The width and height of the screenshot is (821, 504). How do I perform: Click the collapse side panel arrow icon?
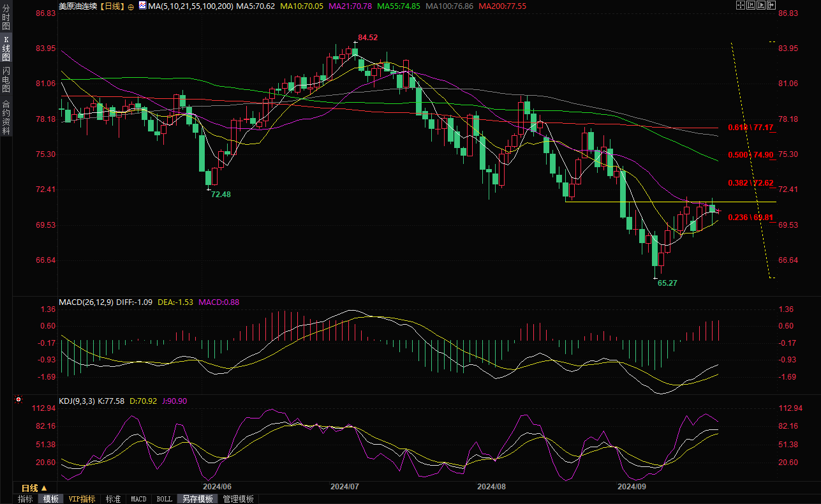(771, 5)
